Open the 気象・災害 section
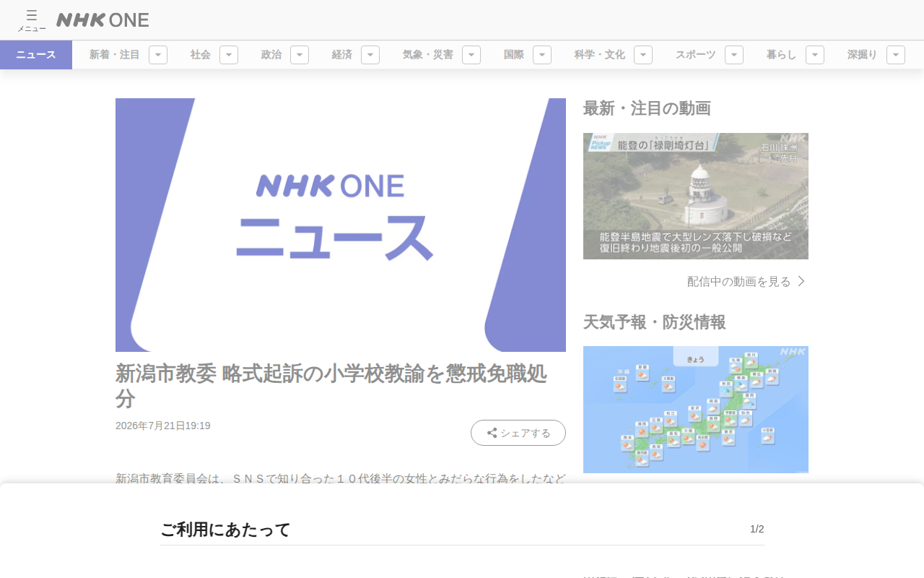 (428, 55)
